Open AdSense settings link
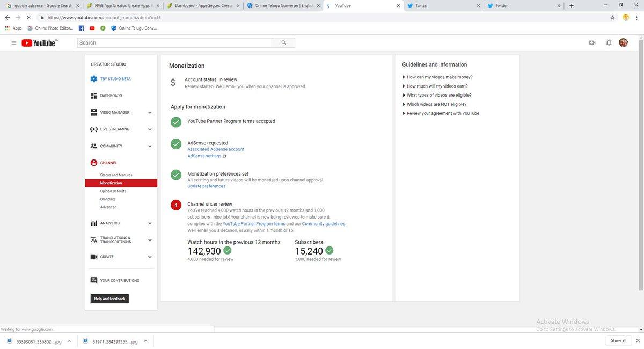Screen dimensions: 644x349 (x=204, y=156)
